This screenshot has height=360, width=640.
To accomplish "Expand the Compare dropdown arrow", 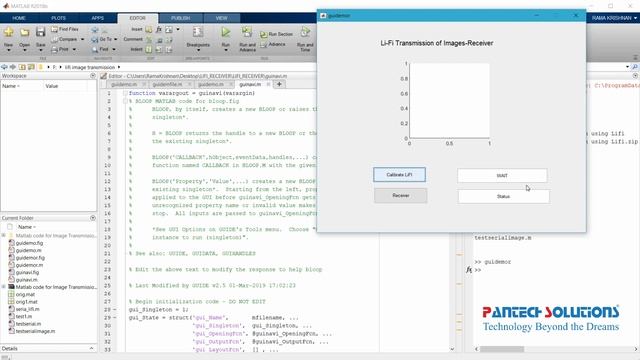I will (x=82, y=40).
